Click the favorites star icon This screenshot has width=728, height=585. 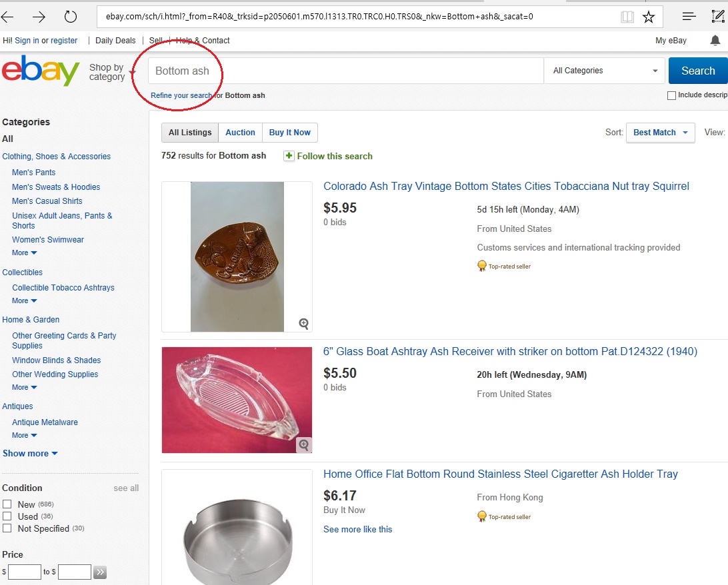pyautogui.click(x=649, y=17)
